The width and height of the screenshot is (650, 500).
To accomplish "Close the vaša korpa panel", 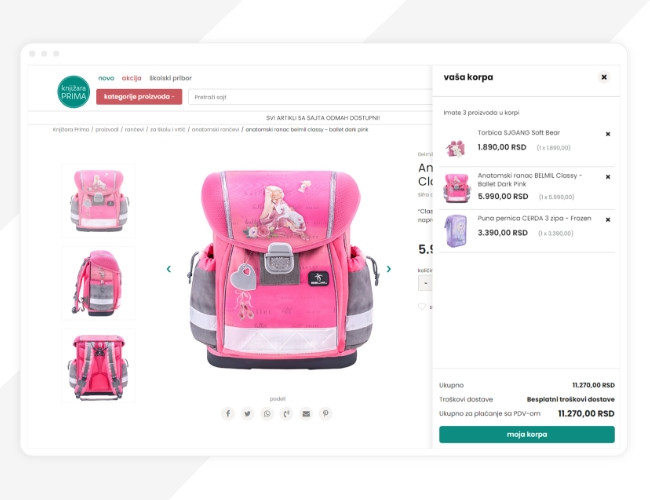I will [604, 77].
